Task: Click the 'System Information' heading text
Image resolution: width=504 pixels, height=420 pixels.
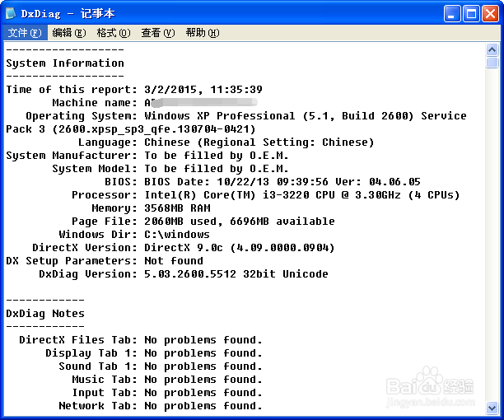Action: [x=65, y=63]
